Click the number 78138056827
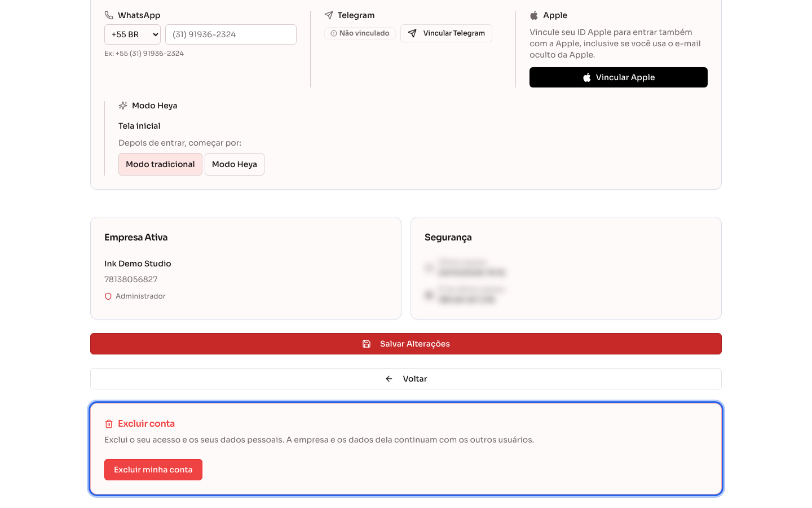 point(131,279)
